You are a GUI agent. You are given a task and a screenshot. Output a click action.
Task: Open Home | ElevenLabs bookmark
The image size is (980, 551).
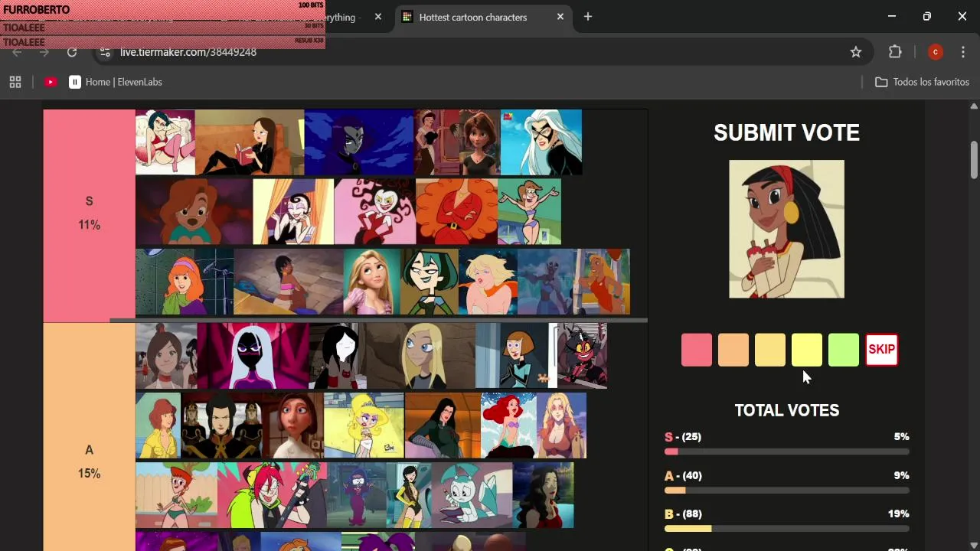(x=116, y=82)
